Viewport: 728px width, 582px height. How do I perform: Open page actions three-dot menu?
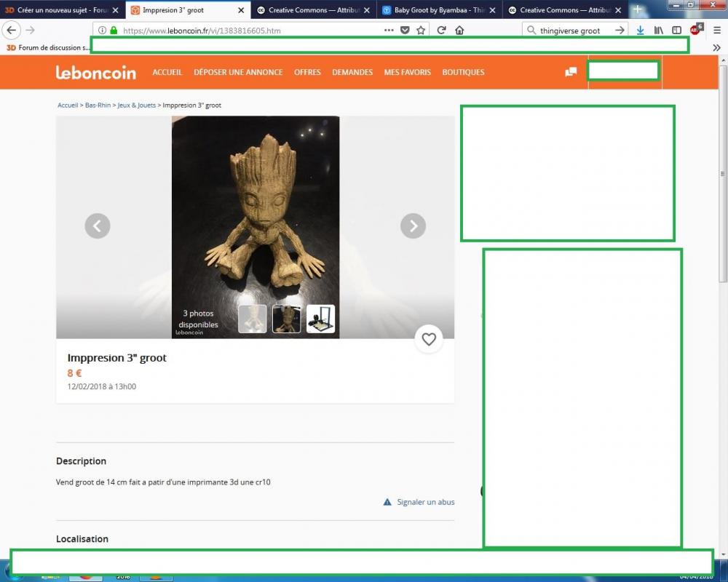tap(389, 30)
